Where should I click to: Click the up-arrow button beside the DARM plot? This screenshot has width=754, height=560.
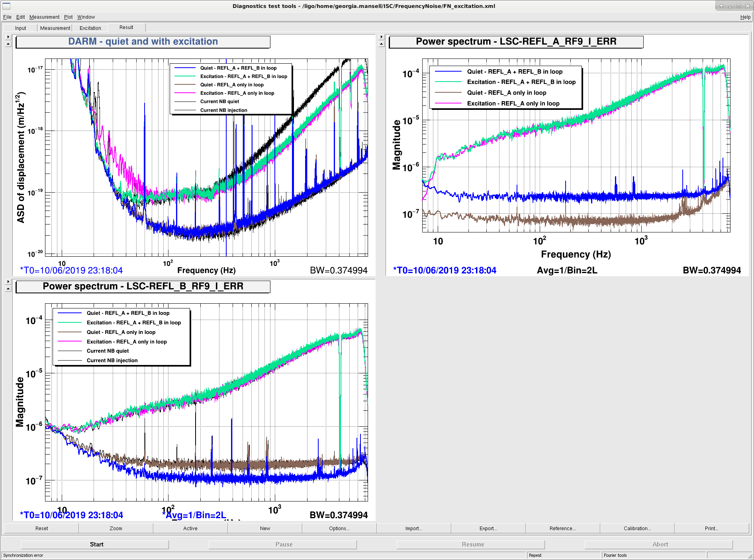click(8, 44)
